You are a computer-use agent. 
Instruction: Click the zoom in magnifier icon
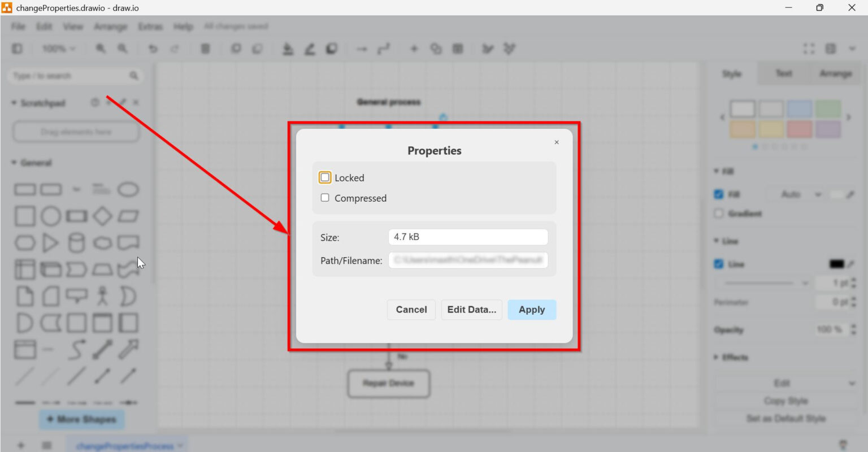click(x=101, y=49)
